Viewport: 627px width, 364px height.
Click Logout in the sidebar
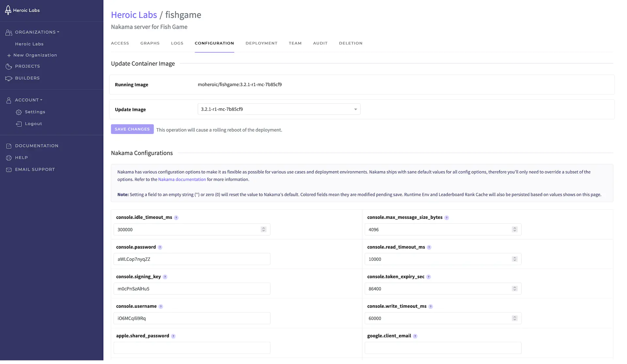point(33,124)
